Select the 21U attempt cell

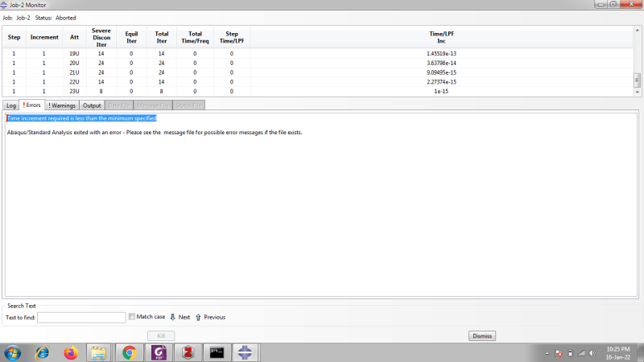pyautogui.click(x=74, y=72)
